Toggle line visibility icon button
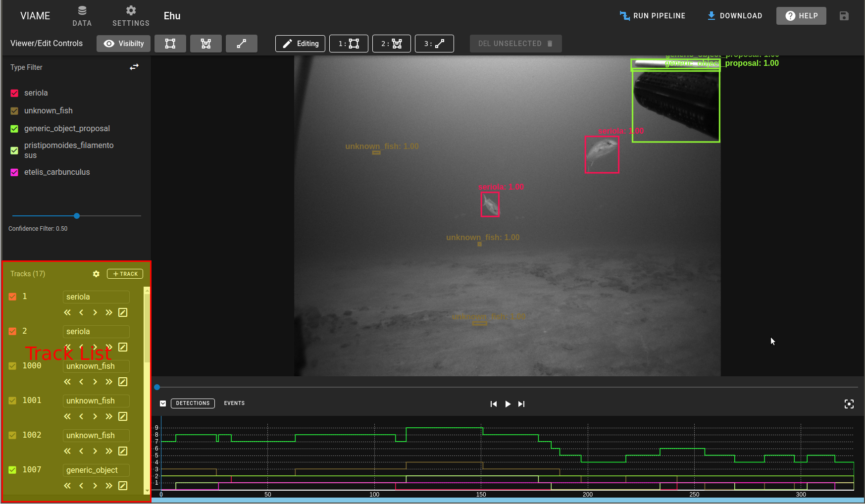Viewport: 865px width, 504px height. 242,44
